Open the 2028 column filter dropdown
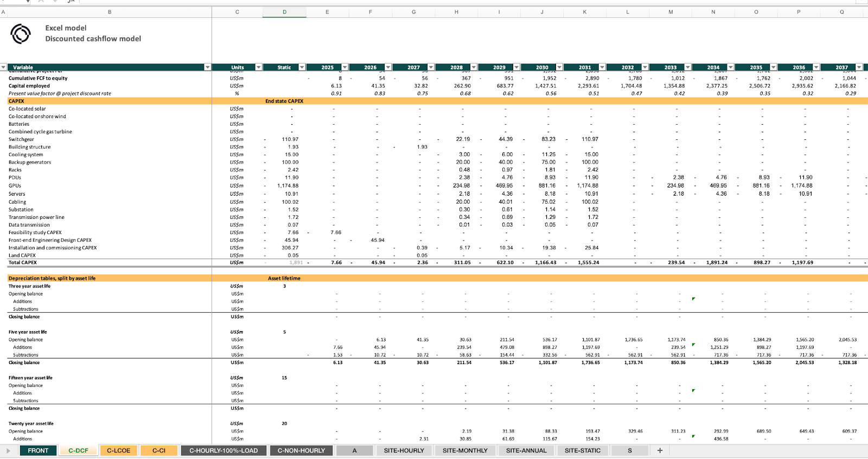The image size is (868, 459). tap(474, 67)
